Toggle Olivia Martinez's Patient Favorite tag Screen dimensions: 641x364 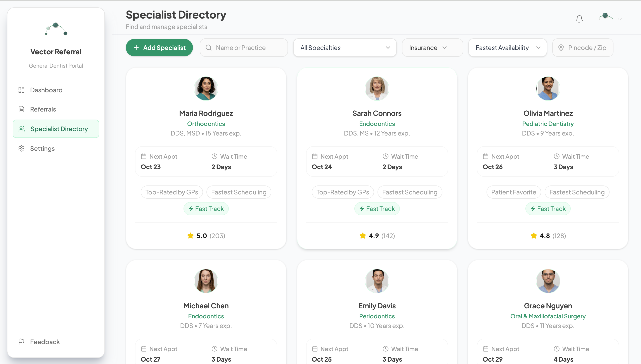click(x=514, y=192)
